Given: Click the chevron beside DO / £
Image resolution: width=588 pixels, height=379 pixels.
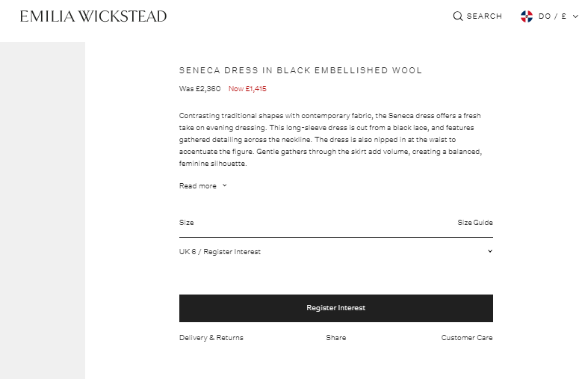Looking at the screenshot, I should click(x=575, y=16).
